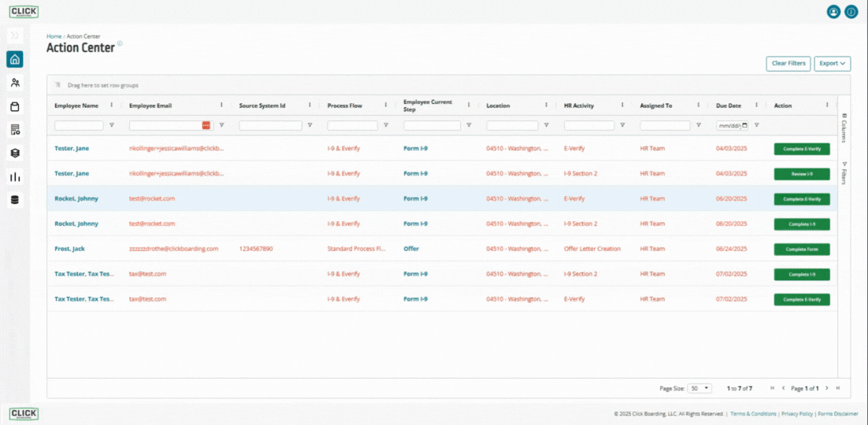The height and width of the screenshot is (425, 868).
Task: Open Process Flow filter funnel icon
Action: point(386,125)
